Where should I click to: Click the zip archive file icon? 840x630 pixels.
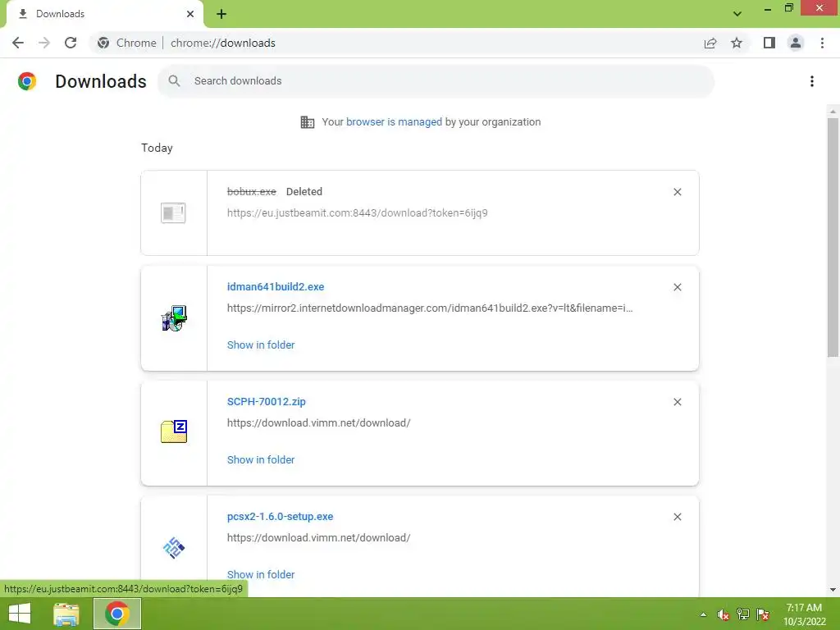click(174, 431)
